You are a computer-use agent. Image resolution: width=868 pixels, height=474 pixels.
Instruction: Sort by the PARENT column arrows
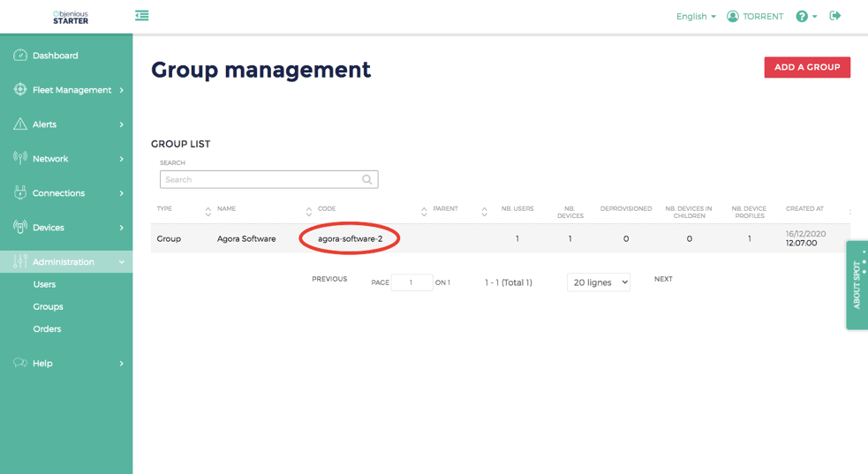(x=485, y=211)
